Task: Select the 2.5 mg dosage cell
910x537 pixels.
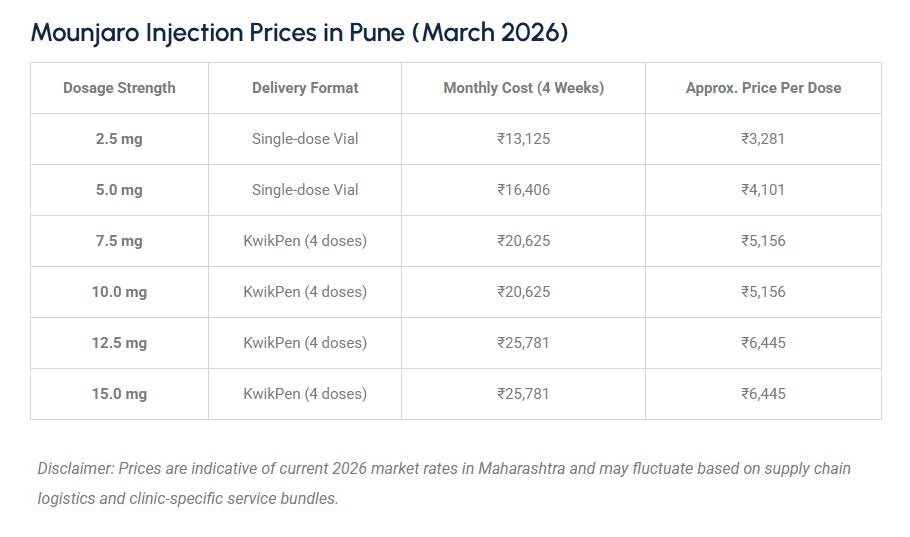Action: 119,139
